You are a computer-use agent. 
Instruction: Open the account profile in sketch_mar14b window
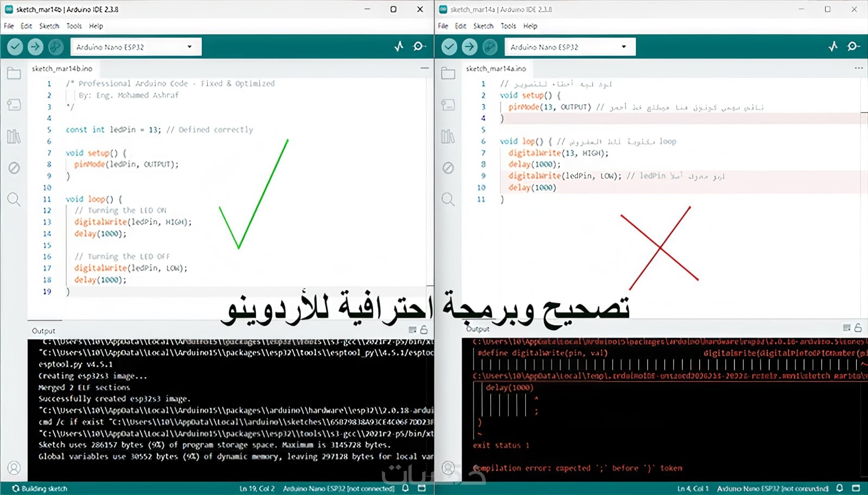pos(14,467)
